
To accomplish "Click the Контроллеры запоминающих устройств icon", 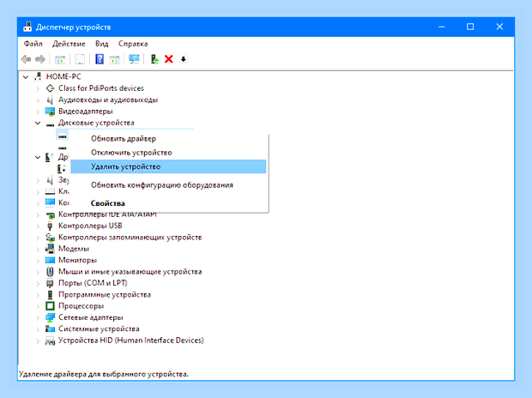I will pyautogui.click(x=51, y=238).
